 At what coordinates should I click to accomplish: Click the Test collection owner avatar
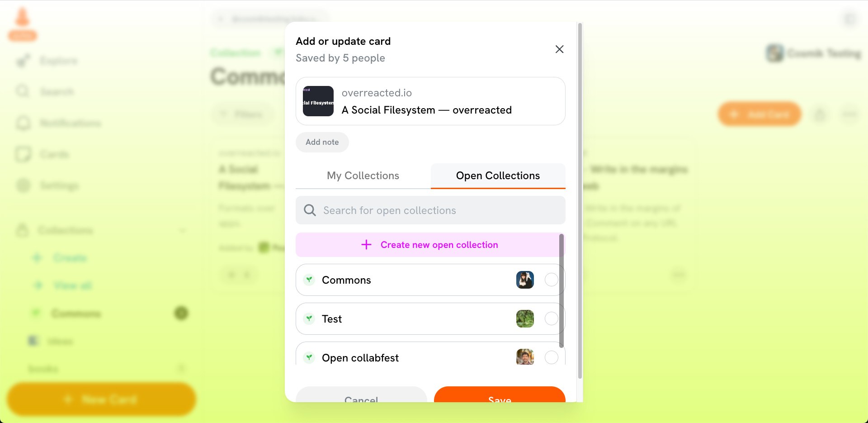525,318
